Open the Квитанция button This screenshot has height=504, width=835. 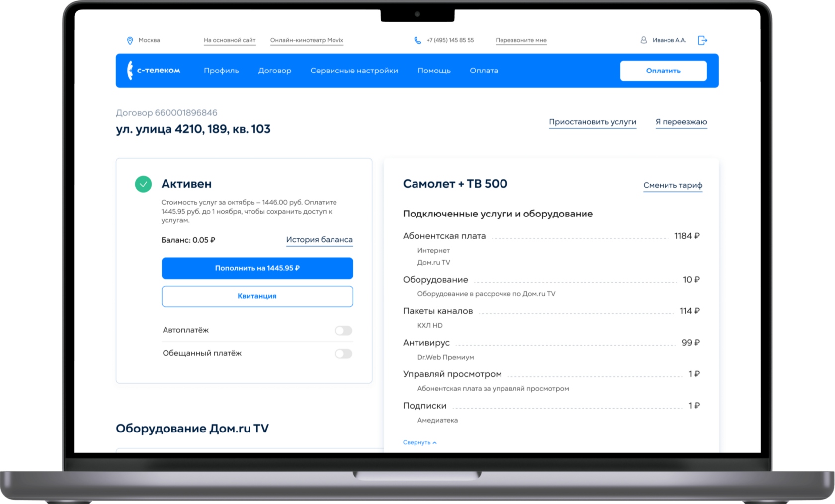pos(257,296)
